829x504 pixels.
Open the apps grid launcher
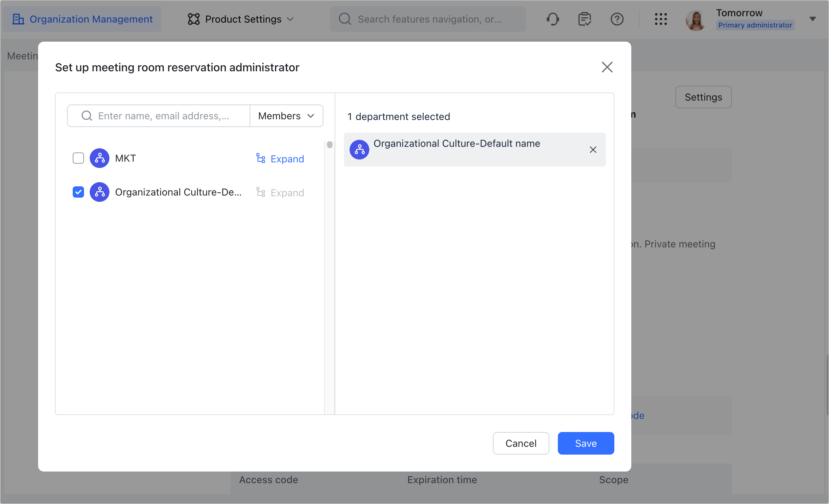coord(661,19)
